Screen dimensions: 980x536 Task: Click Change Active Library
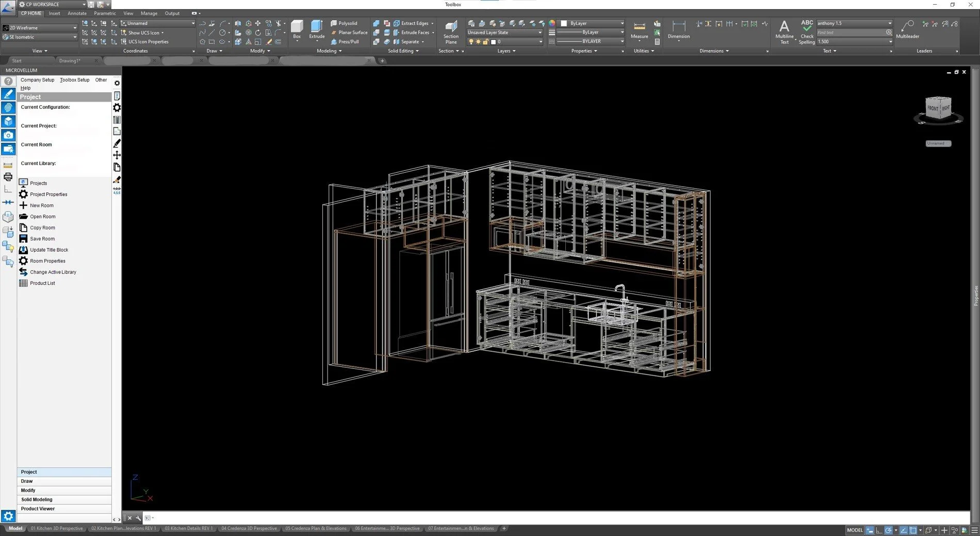point(48,272)
